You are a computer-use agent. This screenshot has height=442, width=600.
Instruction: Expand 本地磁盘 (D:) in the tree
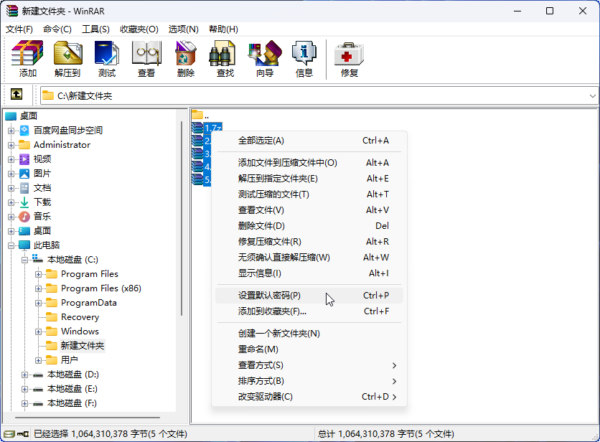tap(24, 374)
